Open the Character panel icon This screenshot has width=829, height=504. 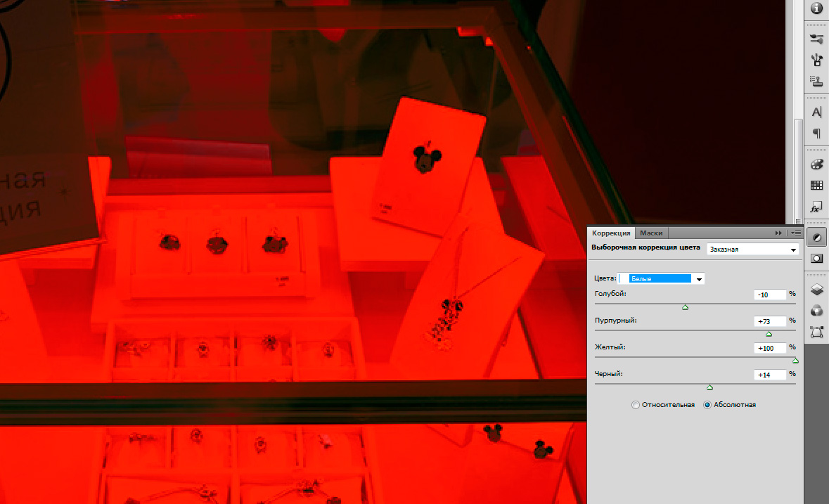tap(816, 112)
